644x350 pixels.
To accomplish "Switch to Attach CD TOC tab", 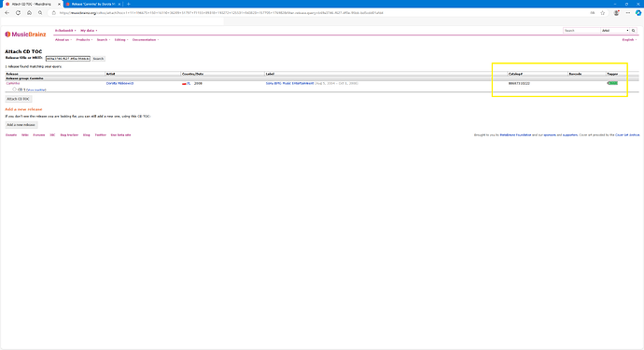I will tap(31, 4).
